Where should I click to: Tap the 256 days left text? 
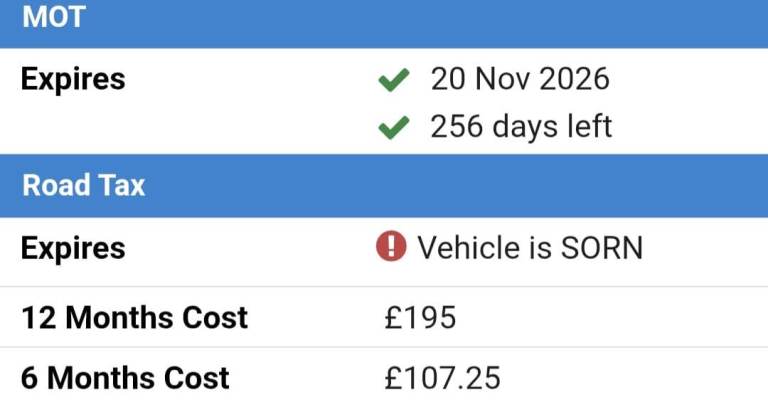521,127
